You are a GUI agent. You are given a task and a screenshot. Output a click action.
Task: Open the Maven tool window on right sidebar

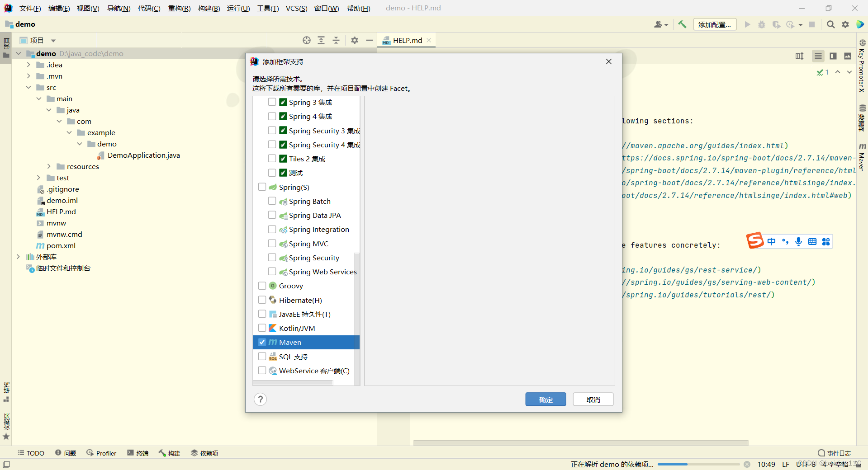[862, 157]
